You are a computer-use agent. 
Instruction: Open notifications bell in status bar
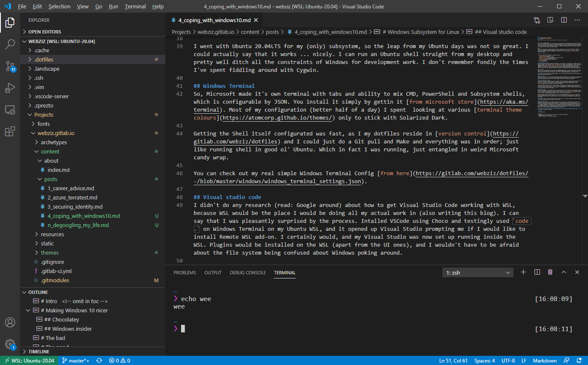pos(579,360)
